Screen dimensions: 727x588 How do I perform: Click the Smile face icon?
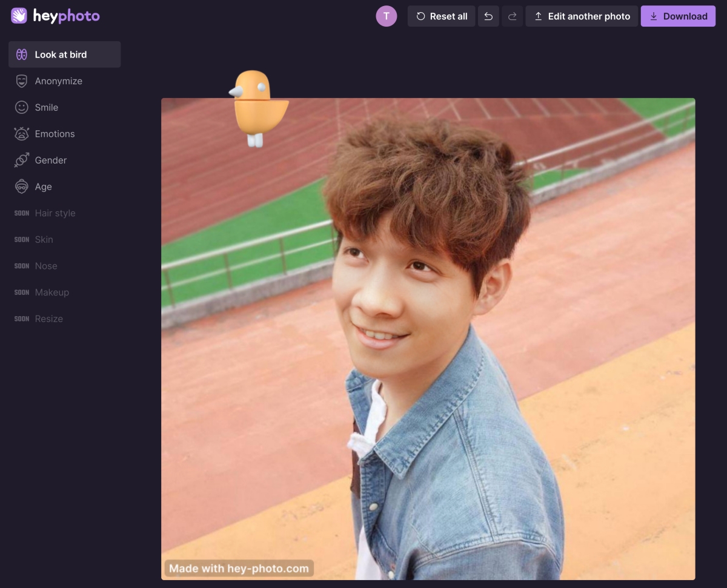[x=22, y=107]
